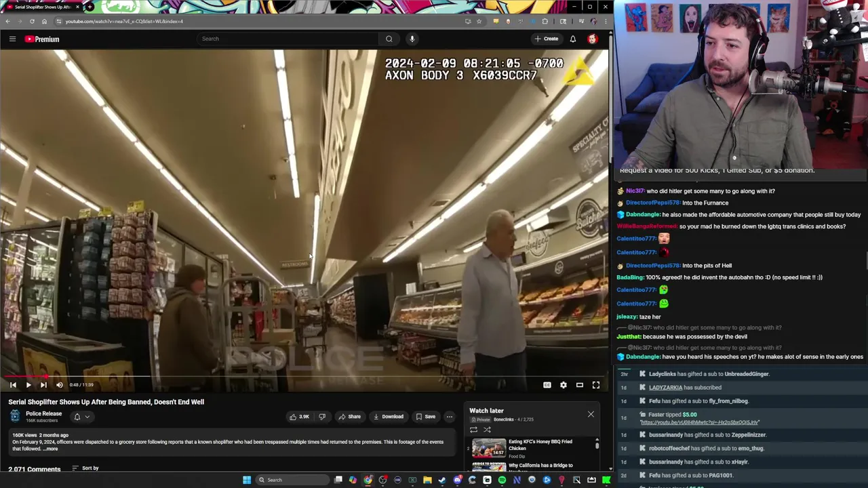The height and width of the screenshot is (488, 868).
Task: Click the Justthat chat message
Action: pos(682,337)
